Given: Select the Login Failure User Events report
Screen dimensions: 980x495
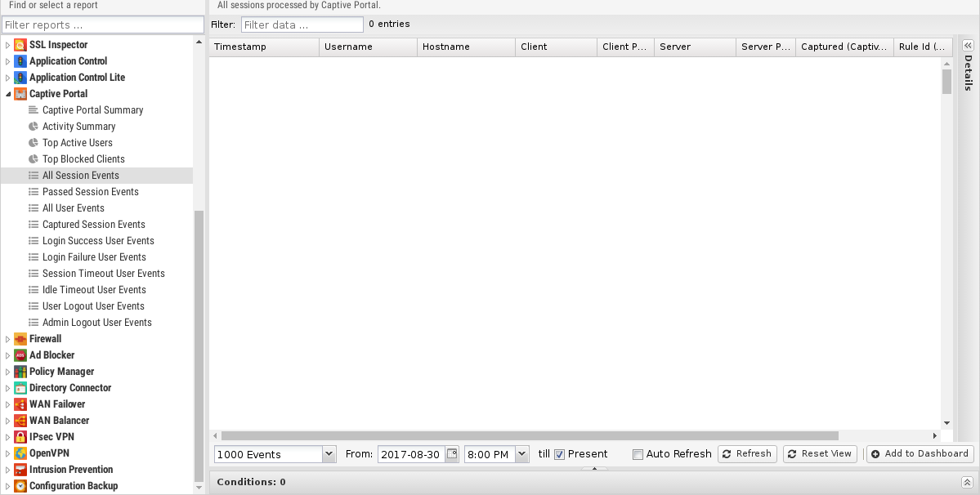Looking at the screenshot, I should click(94, 257).
